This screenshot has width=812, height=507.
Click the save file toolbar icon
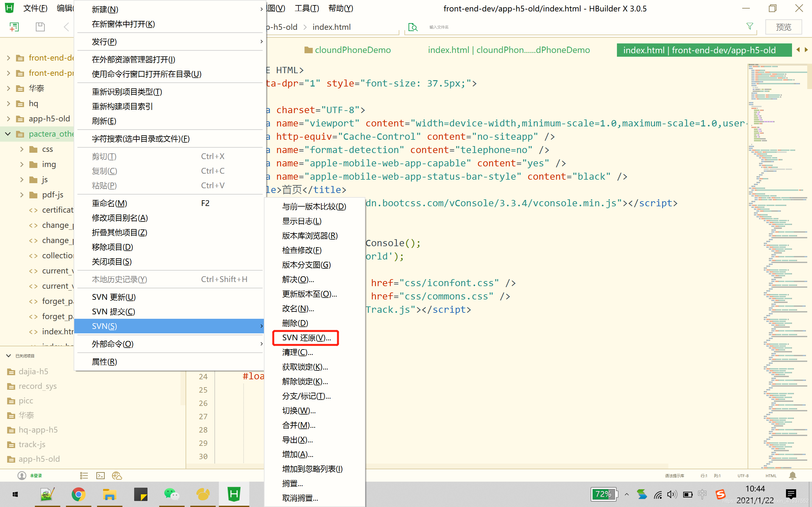40,27
